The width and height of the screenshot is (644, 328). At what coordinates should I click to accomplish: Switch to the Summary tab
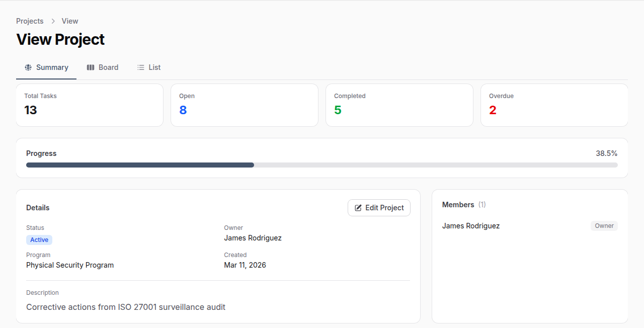(x=52, y=67)
